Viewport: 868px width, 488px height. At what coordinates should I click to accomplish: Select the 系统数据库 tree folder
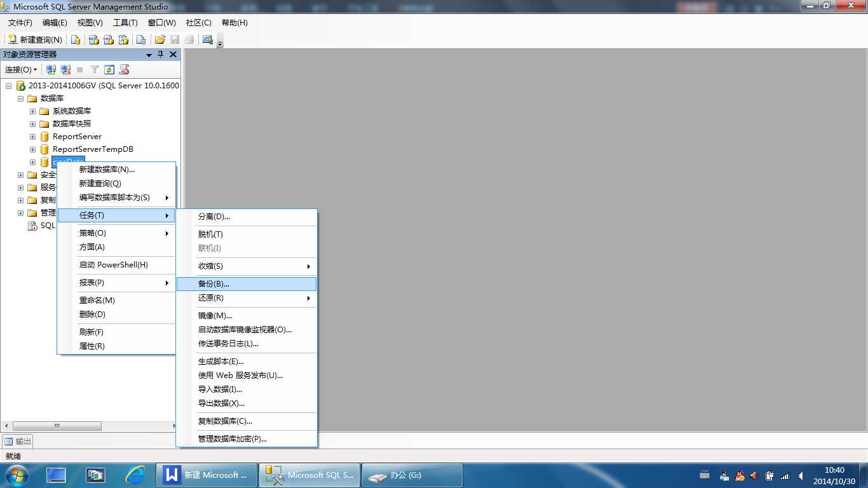tap(72, 111)
